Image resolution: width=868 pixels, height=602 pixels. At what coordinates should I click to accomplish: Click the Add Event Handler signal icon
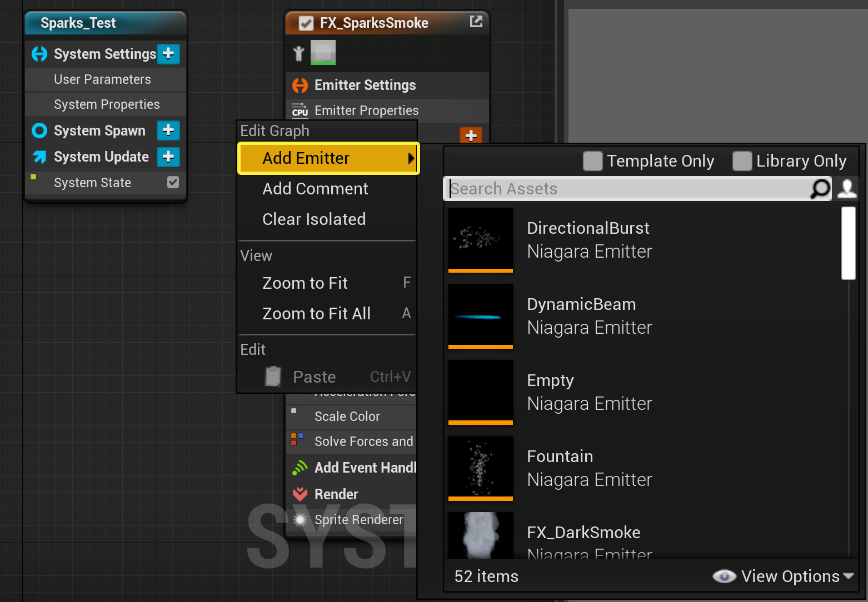pyautogui.click(x=300, y=468)
